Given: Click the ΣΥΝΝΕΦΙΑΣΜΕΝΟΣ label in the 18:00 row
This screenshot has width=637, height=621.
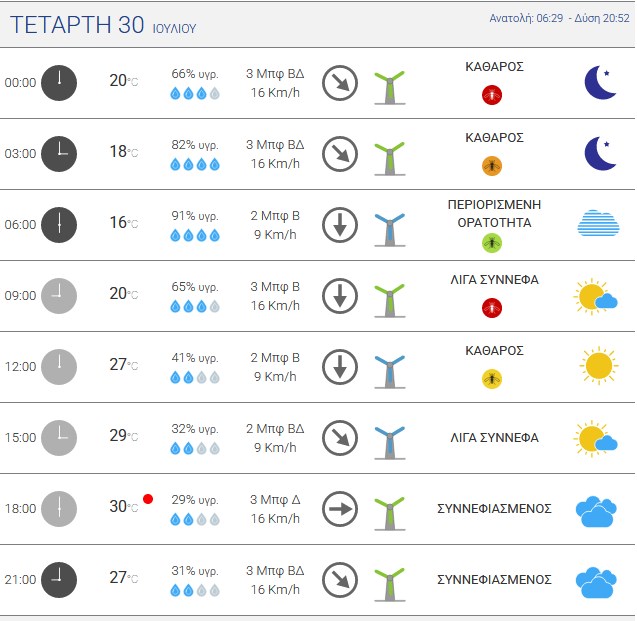Looking at the screenshot, I should click(494, 508).
